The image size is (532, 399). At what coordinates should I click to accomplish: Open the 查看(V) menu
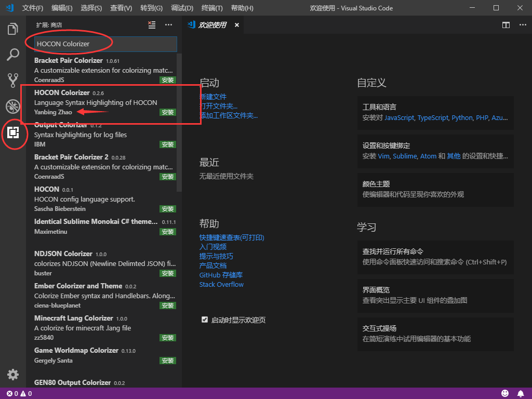[x=121, y=8]
